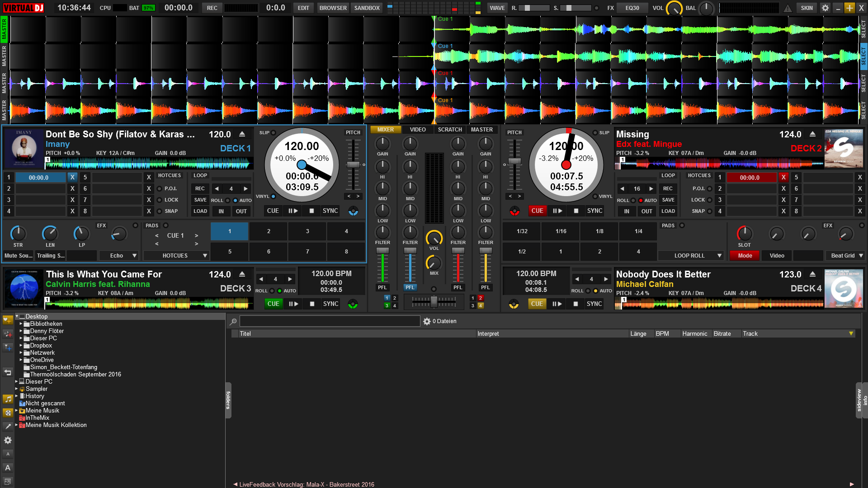Open settings gear in top bar
The image size is (868, 488).
[825, 8]
